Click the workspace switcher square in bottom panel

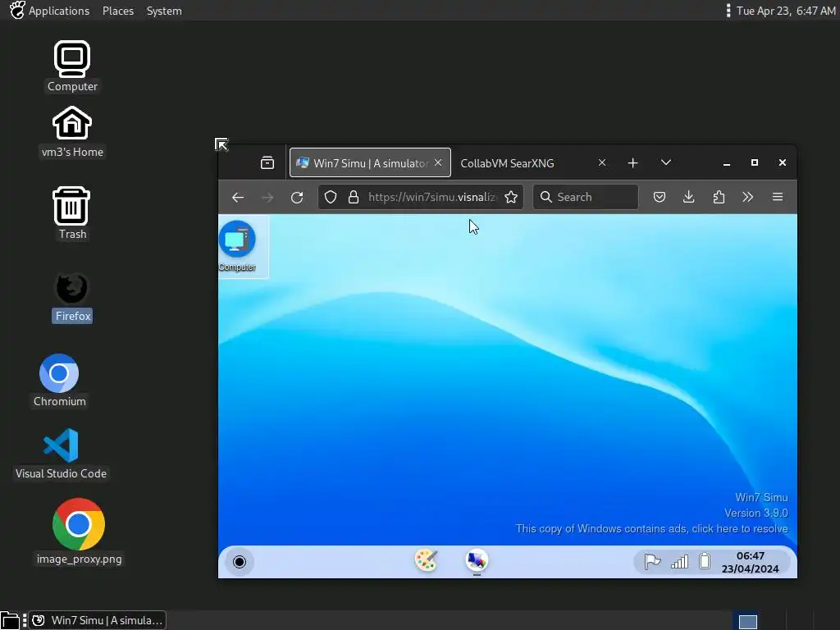click(x=747, y=620)
